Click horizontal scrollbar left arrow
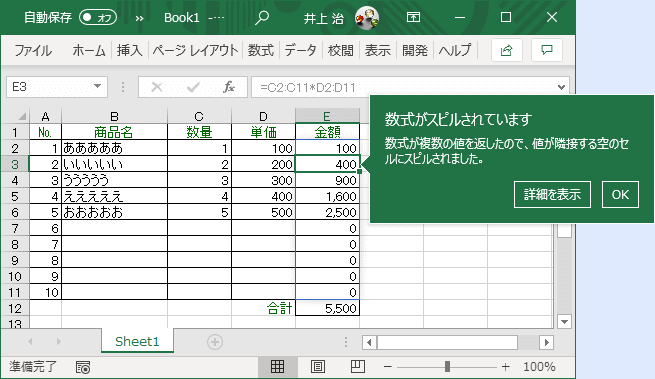 [369, 343]
